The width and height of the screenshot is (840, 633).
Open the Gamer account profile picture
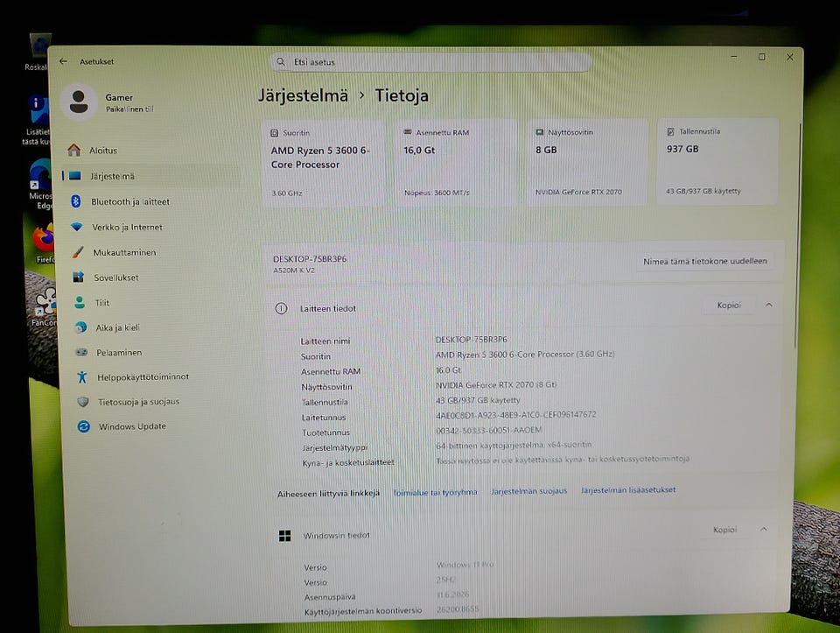pyautogui.click(x=79, y=102)
